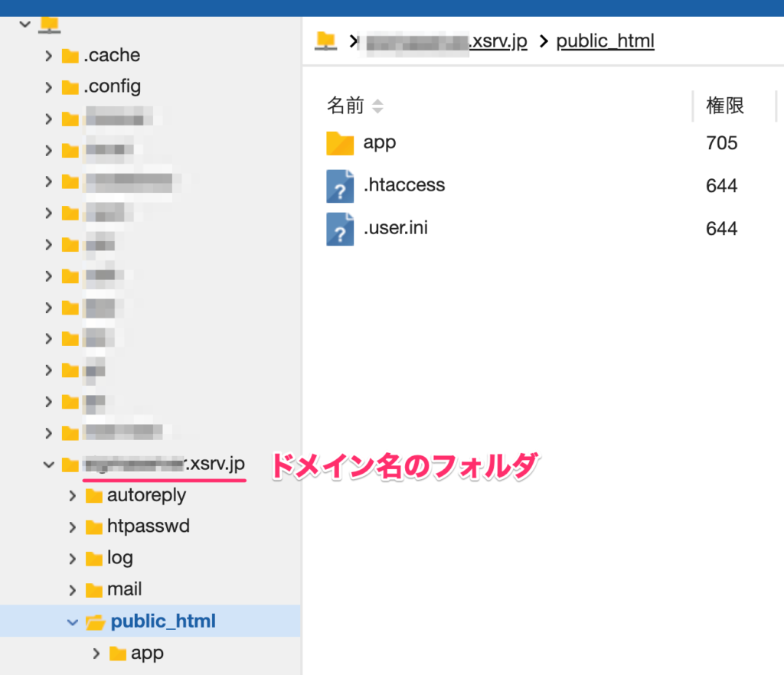
Task: Click permission 705 of the app folder
Action: 721,143
